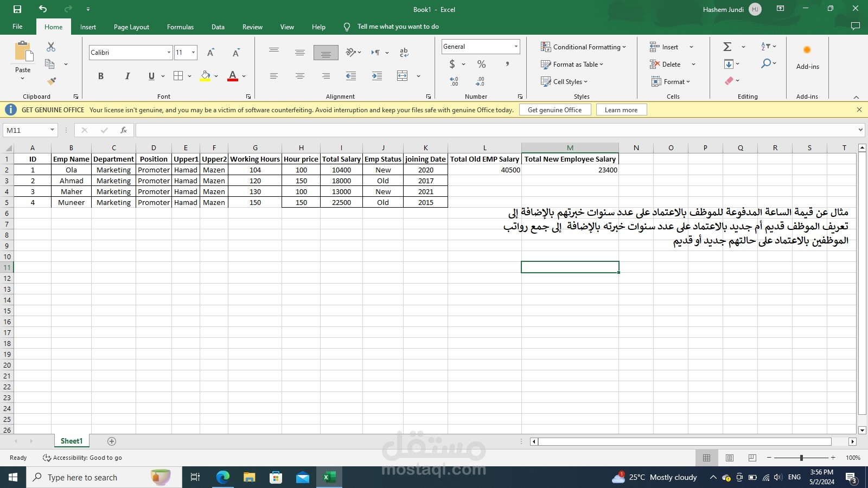Click the Undo arrow icon
The height and width of the screenshot is (488, 868).
43,9
